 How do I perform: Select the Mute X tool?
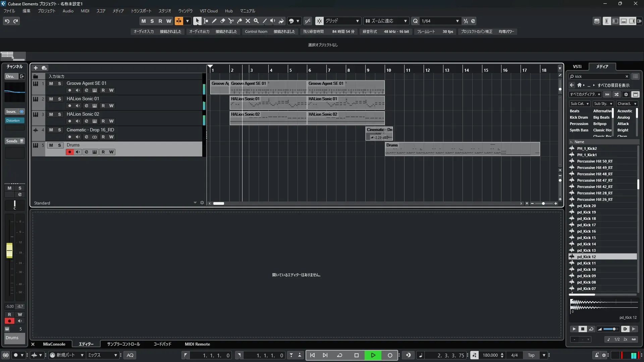pos(248,21)
